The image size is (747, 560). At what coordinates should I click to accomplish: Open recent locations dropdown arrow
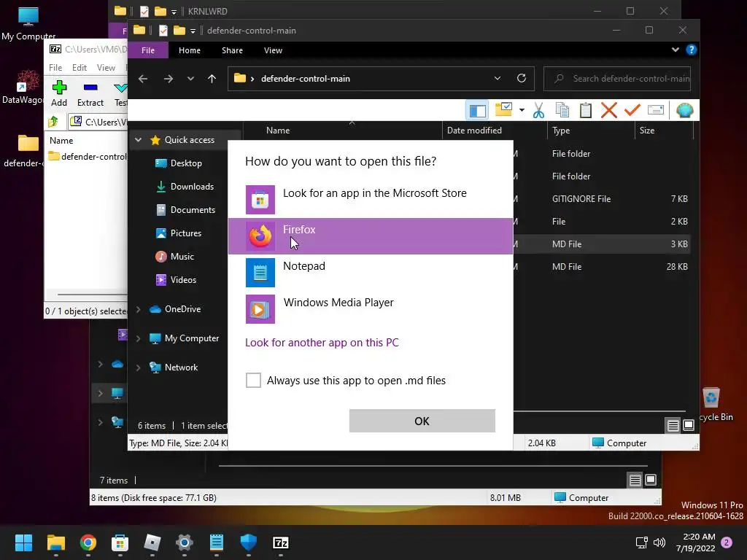pyautogui.click(x=190, y=79)
